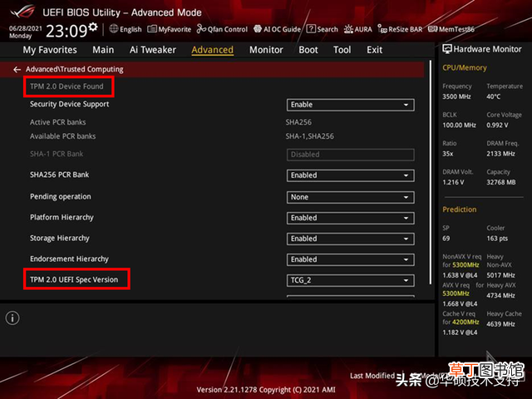Open the Boot tab
The image size is (532, 399).
point(308,50)
